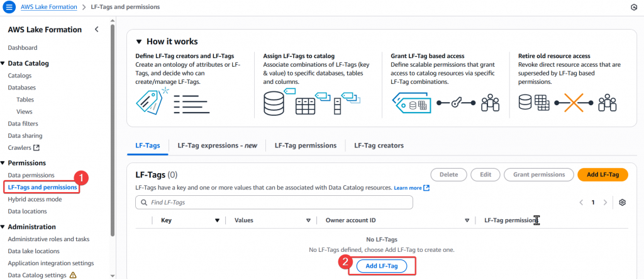Click the top-right hexagon settings icon
This screenshot has width=644, height=279.
pyautogui.click(x=633, y=7)
